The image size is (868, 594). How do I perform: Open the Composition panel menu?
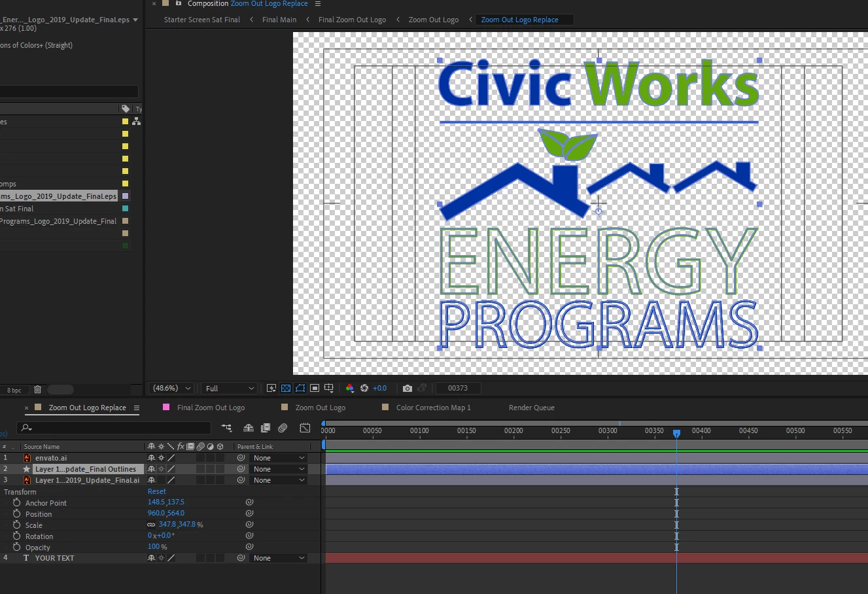click(318, 3)
